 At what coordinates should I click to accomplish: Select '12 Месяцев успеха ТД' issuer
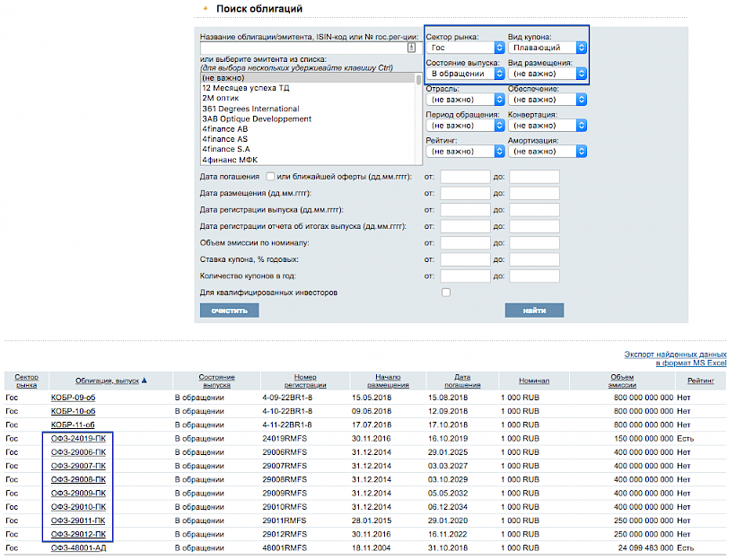[x=308, y=88]
